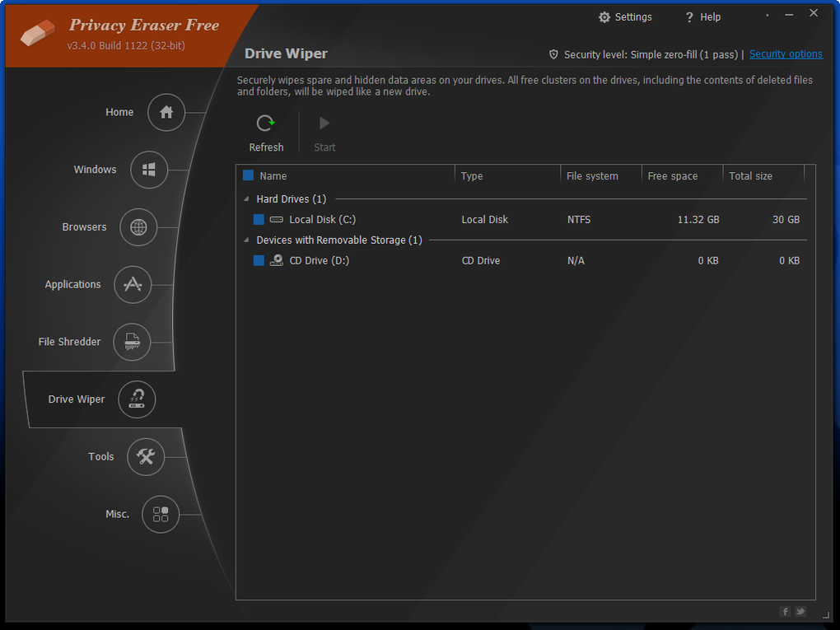The height and width of the screenshot is (630, 840).
Task: Sort by the Type column header
Action: tap(472, 175)
